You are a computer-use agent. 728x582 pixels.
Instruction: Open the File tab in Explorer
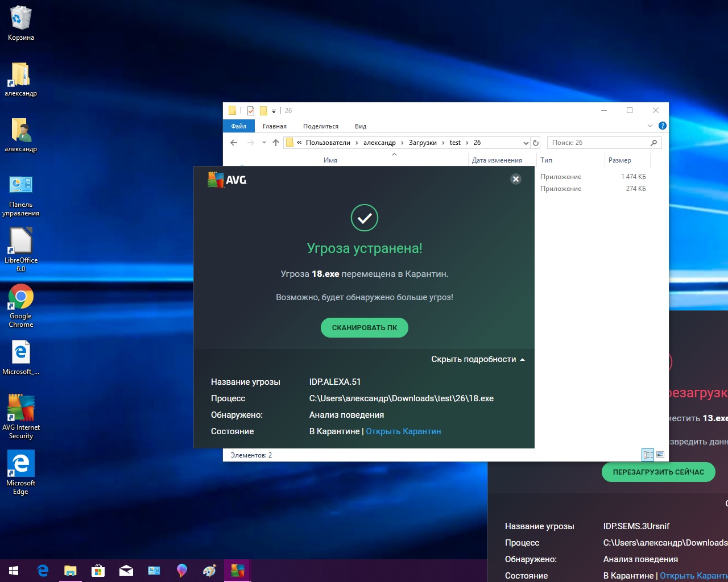pyautogui.click(x=239, y=126)
